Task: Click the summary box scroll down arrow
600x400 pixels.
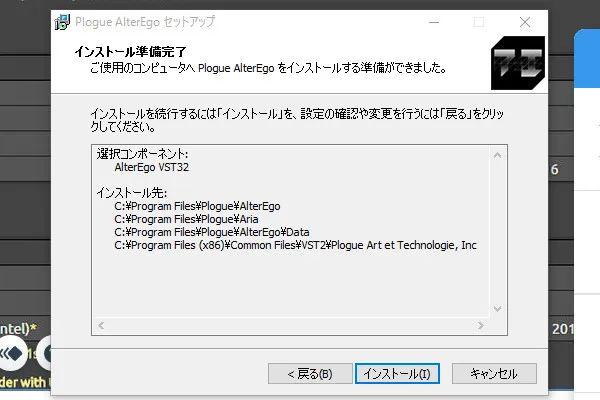Action: (x=497, y=309)
